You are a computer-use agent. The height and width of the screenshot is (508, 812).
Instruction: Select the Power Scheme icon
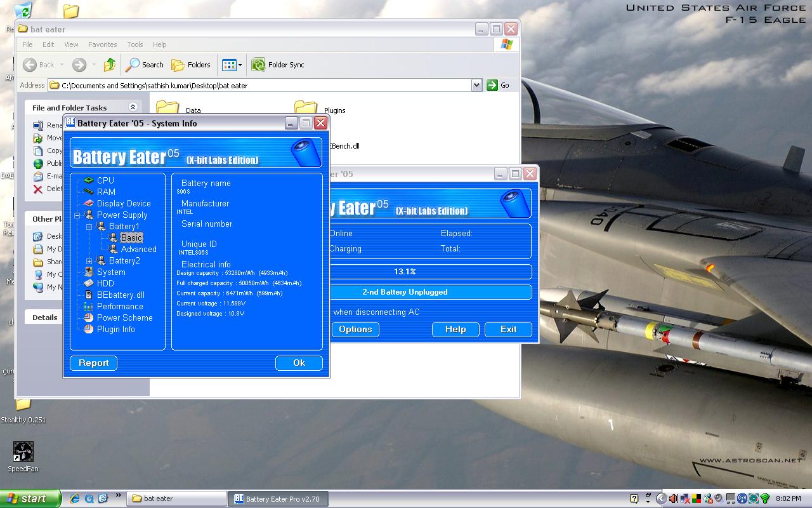pos(89,318)
